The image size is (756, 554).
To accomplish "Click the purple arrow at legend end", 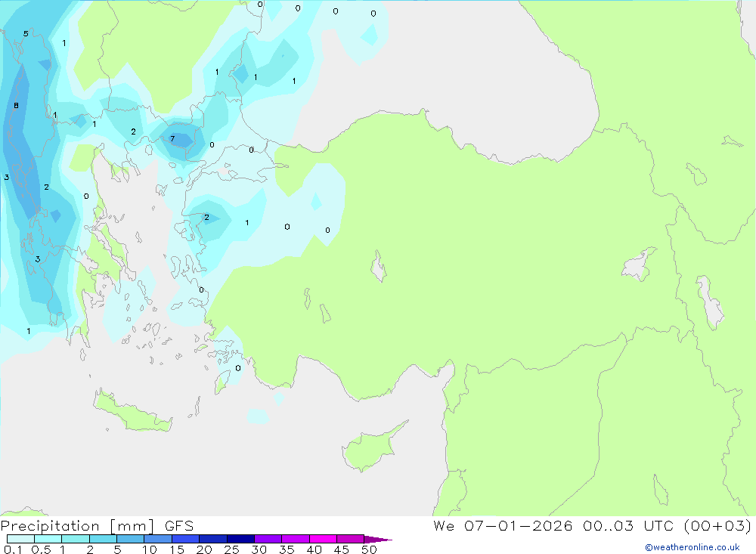I will pos(378,540).
